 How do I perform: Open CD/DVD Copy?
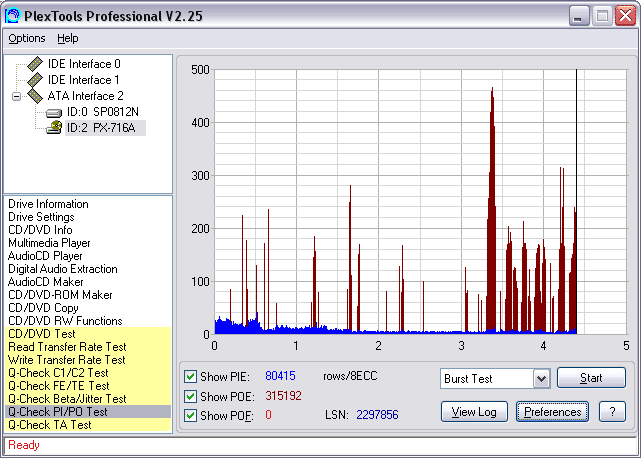43,308
